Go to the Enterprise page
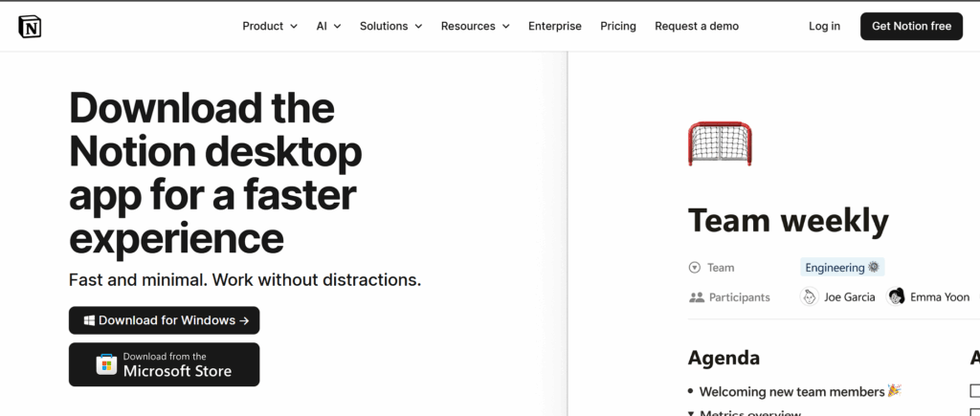 coord(555,26)
